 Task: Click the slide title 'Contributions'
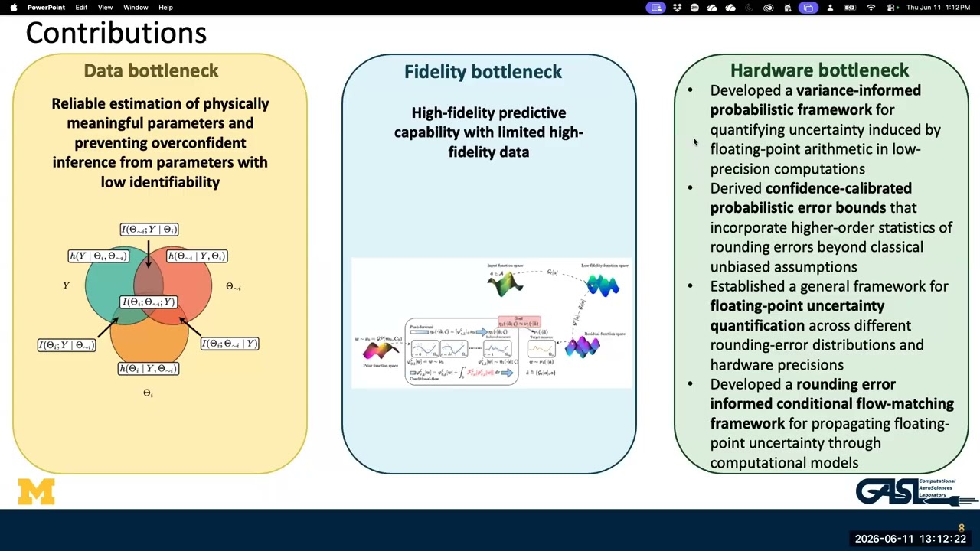coord(116,33)
